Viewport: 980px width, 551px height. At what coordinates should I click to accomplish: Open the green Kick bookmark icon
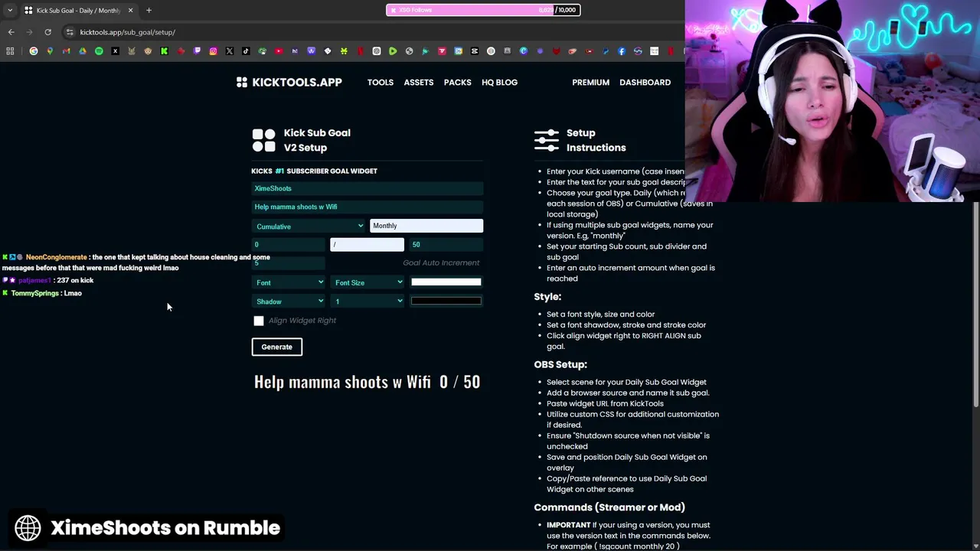coord(164,51)
